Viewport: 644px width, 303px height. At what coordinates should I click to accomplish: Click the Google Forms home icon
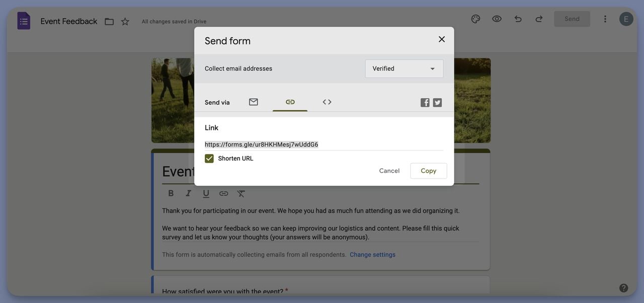(24, 21)
